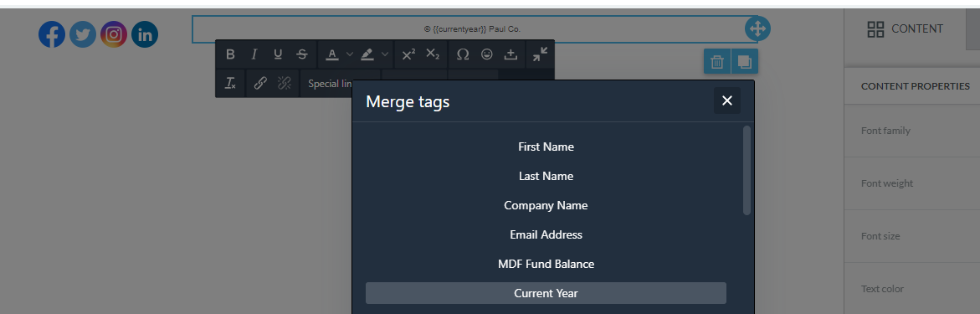Click the insert upload tray icon
The height and width of the screenshot is (314, 980).
tap(511, 54)
